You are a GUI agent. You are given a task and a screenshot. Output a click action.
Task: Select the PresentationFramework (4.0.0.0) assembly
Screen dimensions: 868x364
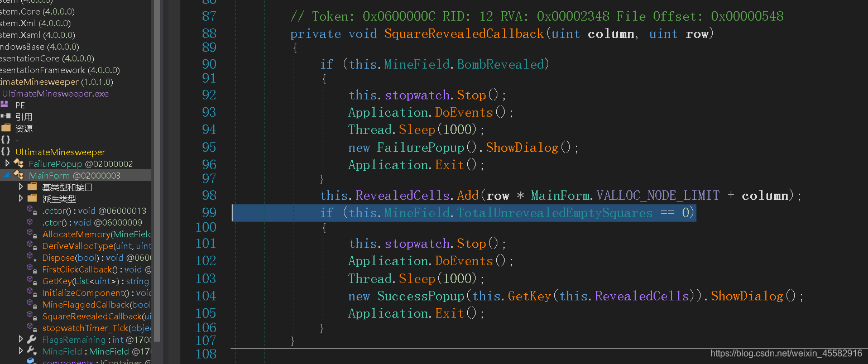pyautogui.click(x=60, y=70)
